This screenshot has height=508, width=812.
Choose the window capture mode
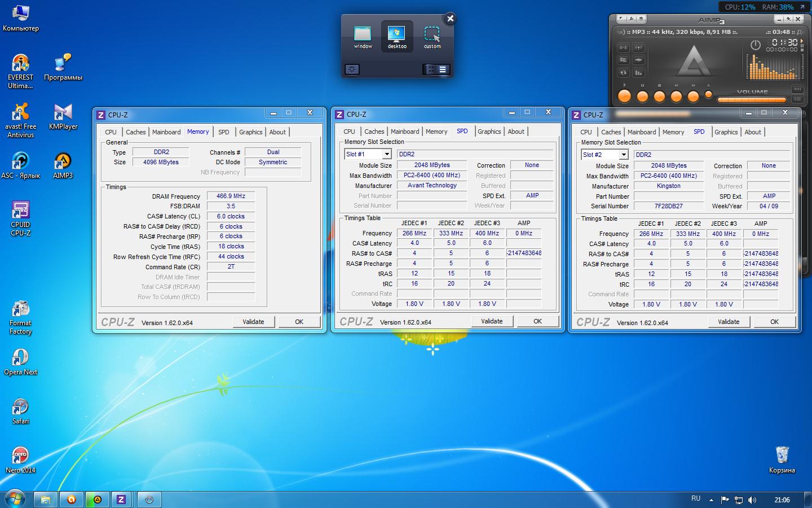click(363, 37)
